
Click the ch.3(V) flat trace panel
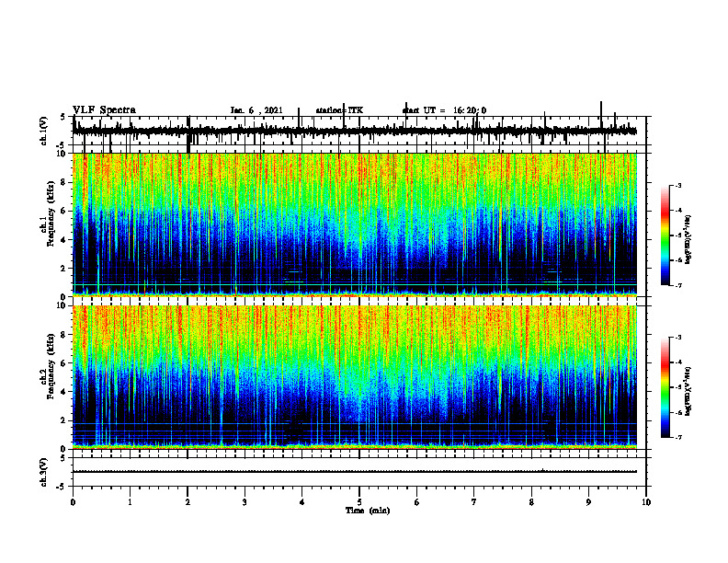tap(358, 472)
